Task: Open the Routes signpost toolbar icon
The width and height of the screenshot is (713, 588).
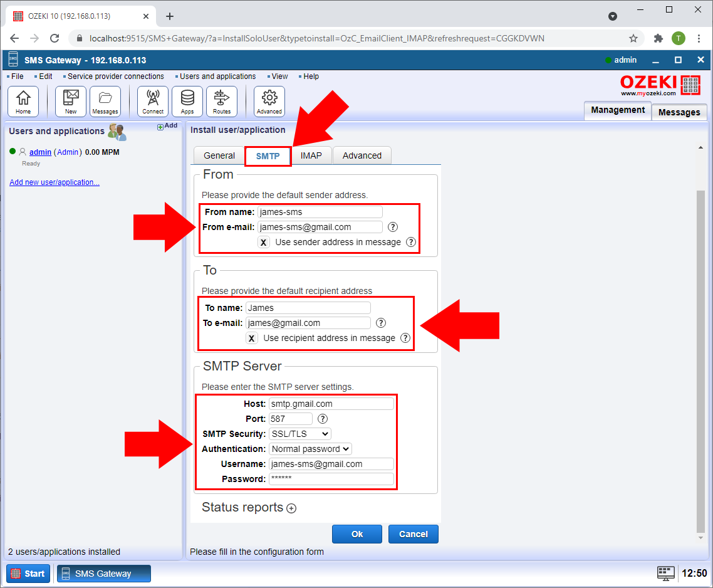Action: [222, 101]
